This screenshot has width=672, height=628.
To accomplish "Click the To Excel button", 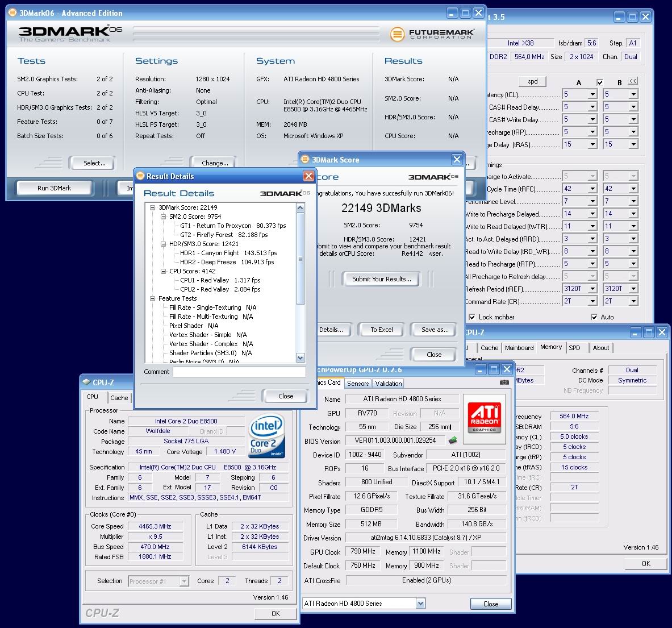I will tap(381, 330).
